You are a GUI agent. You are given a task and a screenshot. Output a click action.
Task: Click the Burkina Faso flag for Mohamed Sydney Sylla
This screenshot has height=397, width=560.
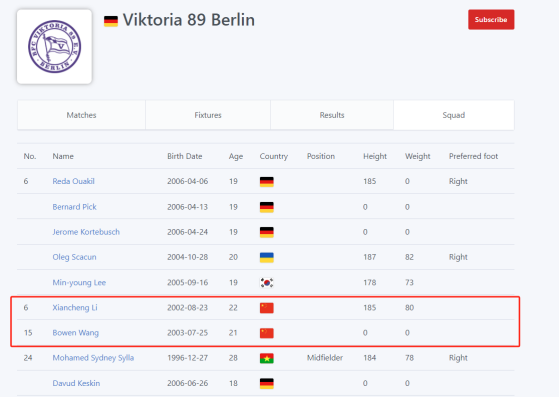tap(267, 358)
